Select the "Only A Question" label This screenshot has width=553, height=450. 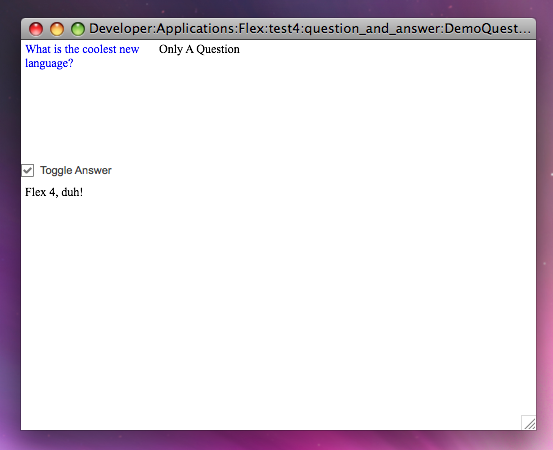(199, 49)
